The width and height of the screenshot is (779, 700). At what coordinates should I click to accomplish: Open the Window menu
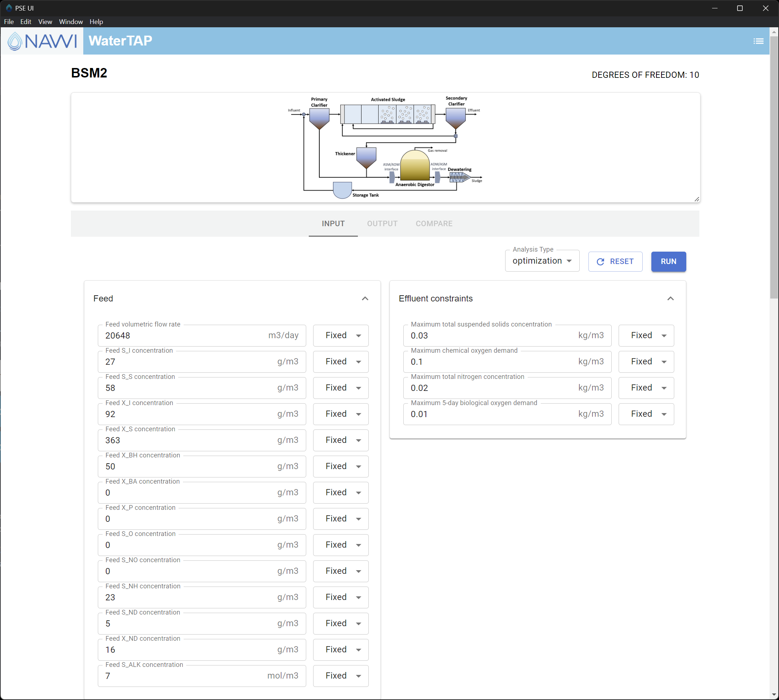click(71, 21)
